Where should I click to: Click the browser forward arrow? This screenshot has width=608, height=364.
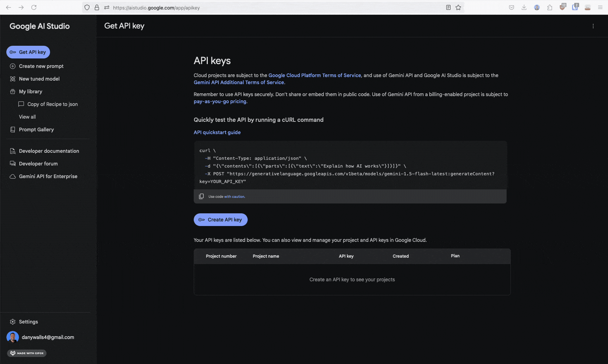click(21, 7)
